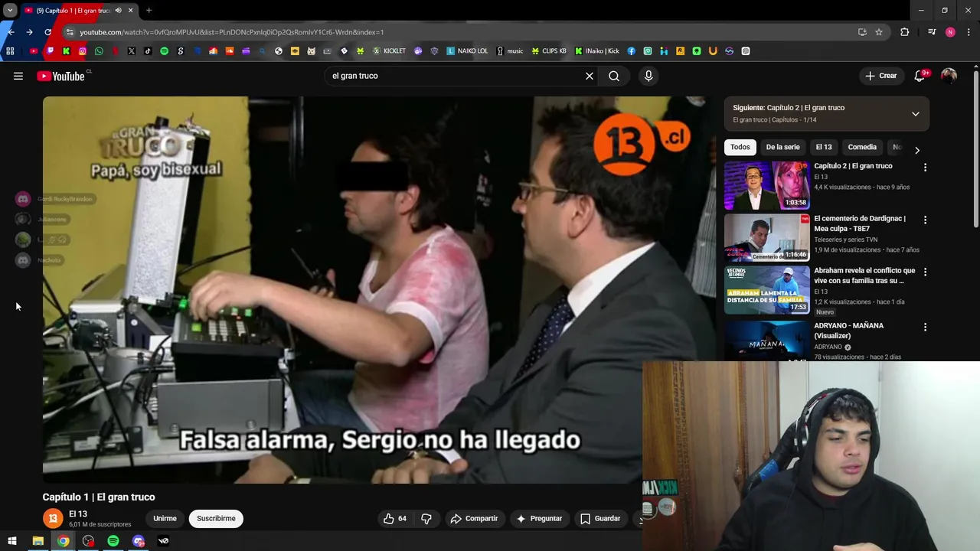Click the Preguntar button

click(x=539, y=518)
